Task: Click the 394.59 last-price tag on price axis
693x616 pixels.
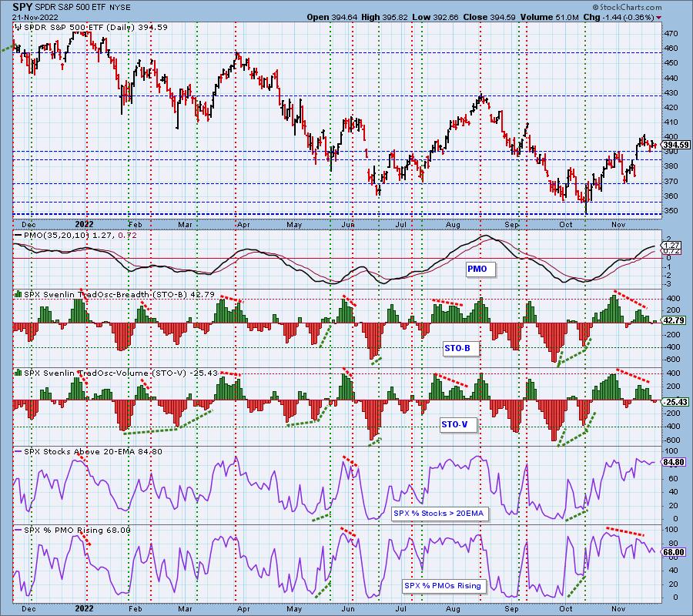Action: 676,145
